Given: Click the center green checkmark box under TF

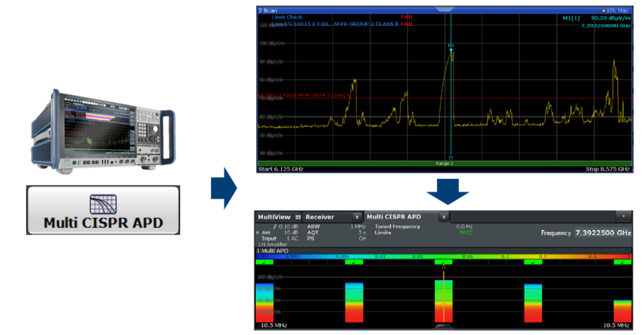Looking at the screenshot, I should (444, 262).
